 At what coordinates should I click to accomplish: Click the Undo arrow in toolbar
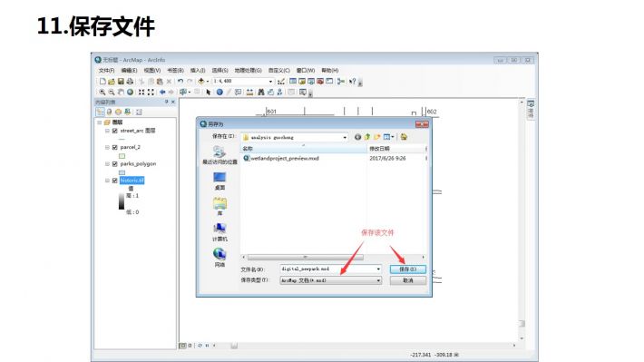coord(181,82)
